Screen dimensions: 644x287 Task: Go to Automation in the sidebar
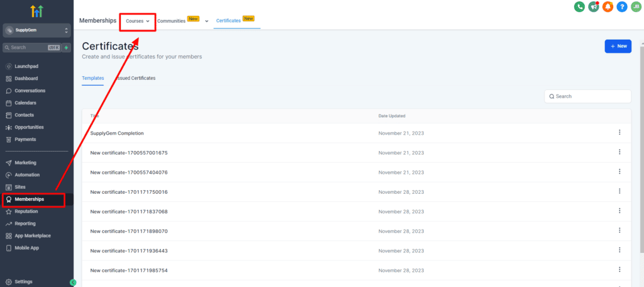click(27, 175)
